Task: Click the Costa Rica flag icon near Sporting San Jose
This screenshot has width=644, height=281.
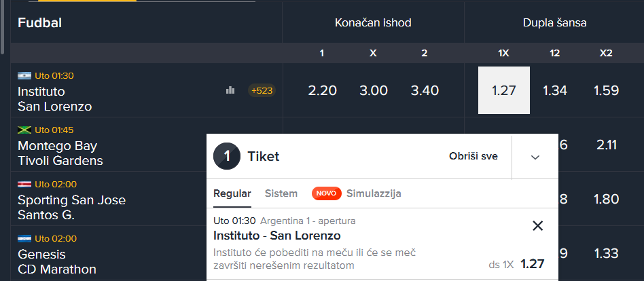Action: (24, 184)
